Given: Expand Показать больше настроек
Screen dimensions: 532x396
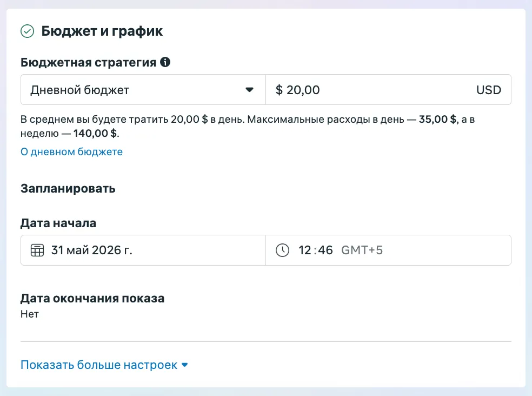Looking at the screenshot, I should (104, 365).
